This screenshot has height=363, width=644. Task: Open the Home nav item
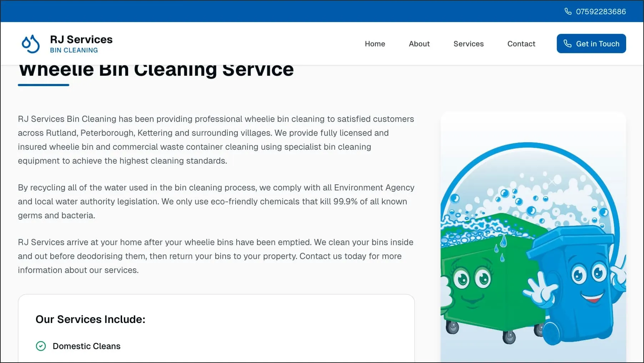coord(375,44)
